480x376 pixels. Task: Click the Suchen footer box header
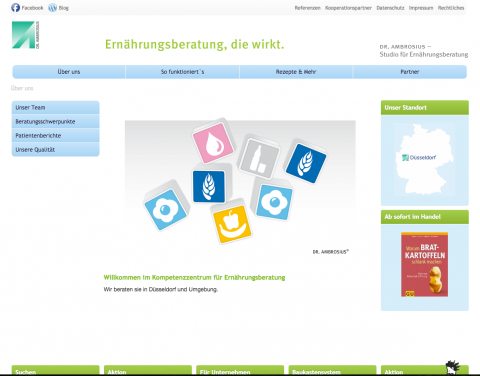55,370
